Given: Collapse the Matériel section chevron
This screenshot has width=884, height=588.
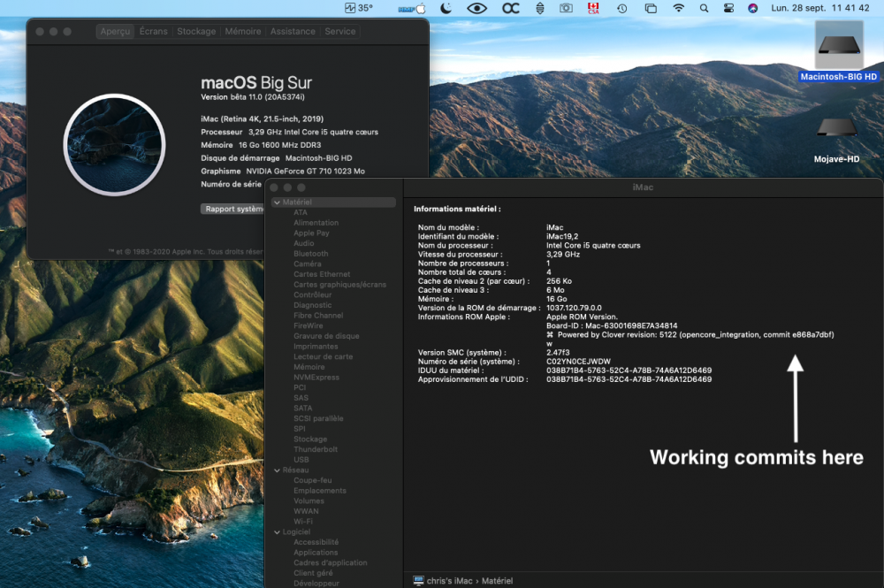Looking at the screenshot, I should (x=277, y=202).
